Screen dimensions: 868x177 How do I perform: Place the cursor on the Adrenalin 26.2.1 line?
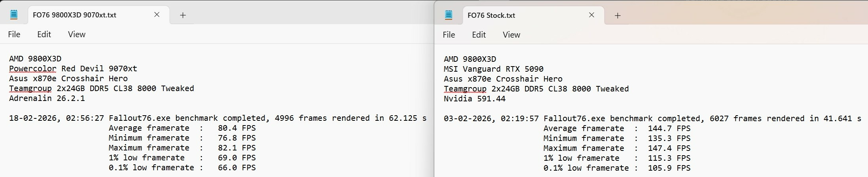[47, 98]
